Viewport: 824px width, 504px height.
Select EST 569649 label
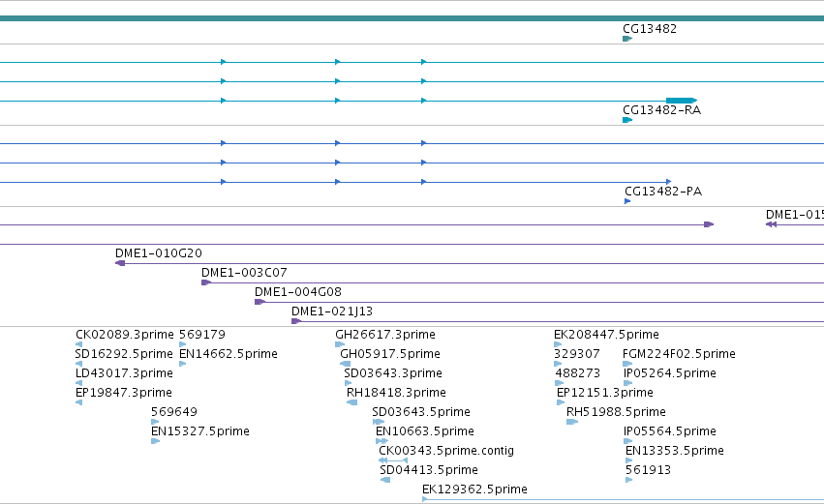174,412
